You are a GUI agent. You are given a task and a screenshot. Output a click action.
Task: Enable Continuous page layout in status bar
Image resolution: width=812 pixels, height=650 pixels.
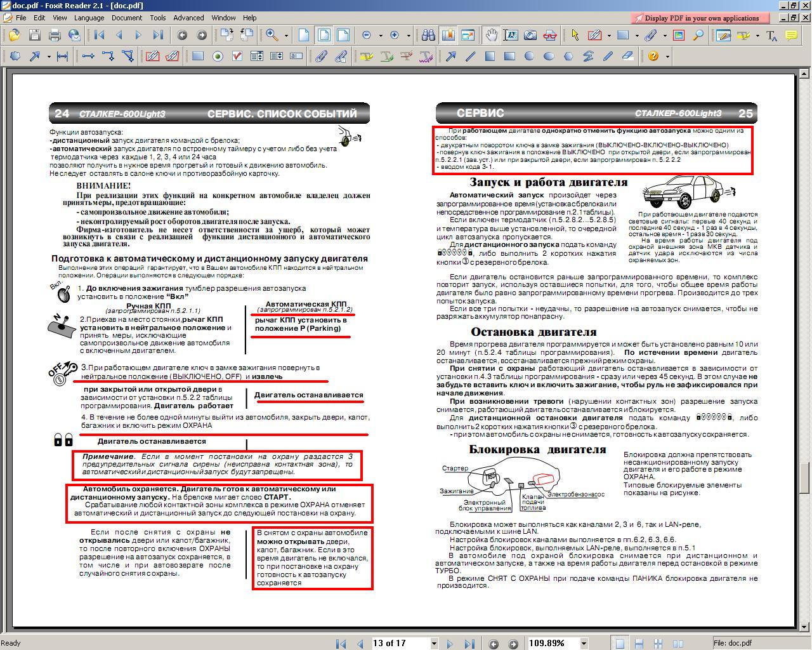(x=639, y=644)
